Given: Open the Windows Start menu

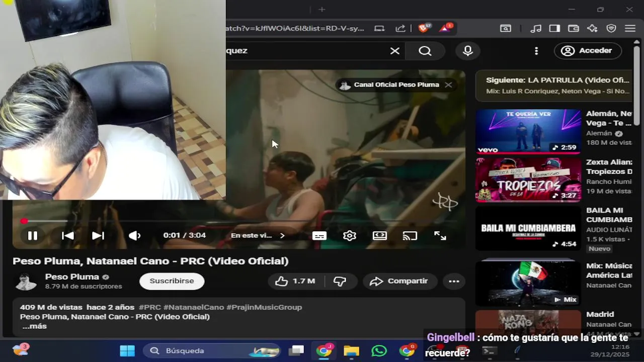Looking at the screenshot, I should (127, 351).
